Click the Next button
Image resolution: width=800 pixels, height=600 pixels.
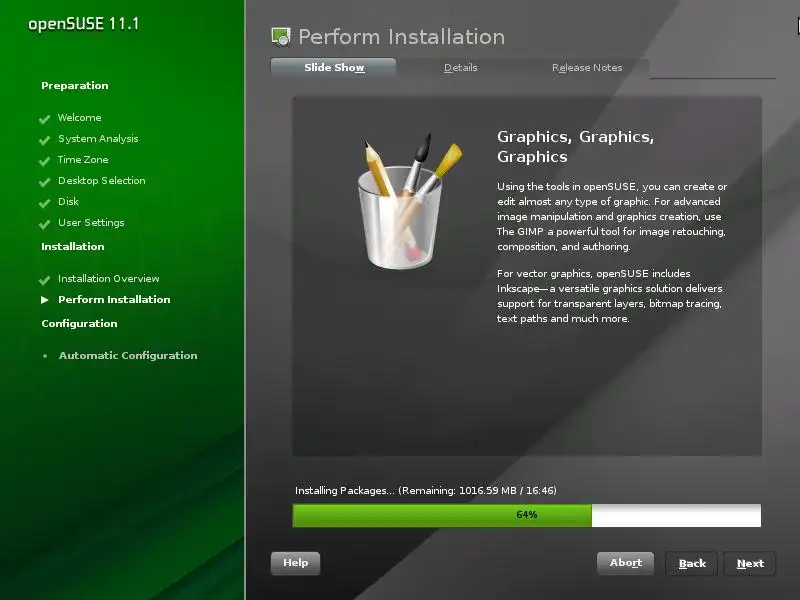coord(750,564)
